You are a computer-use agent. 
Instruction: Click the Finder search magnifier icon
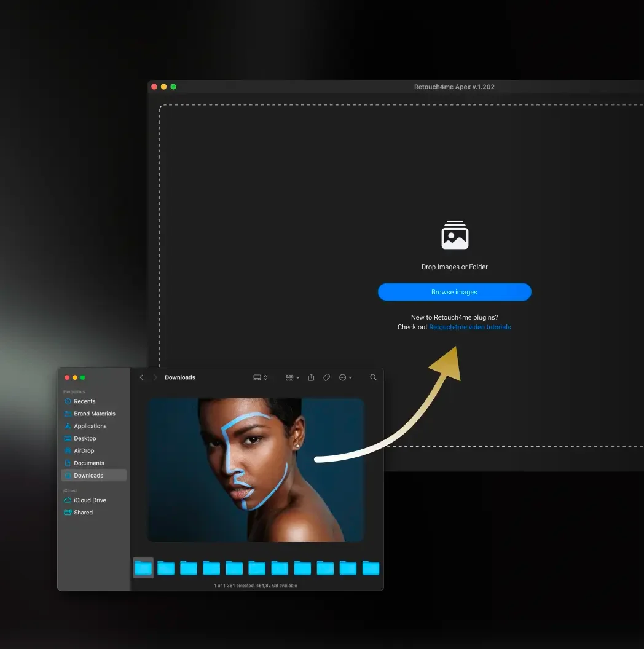(374, 377)
